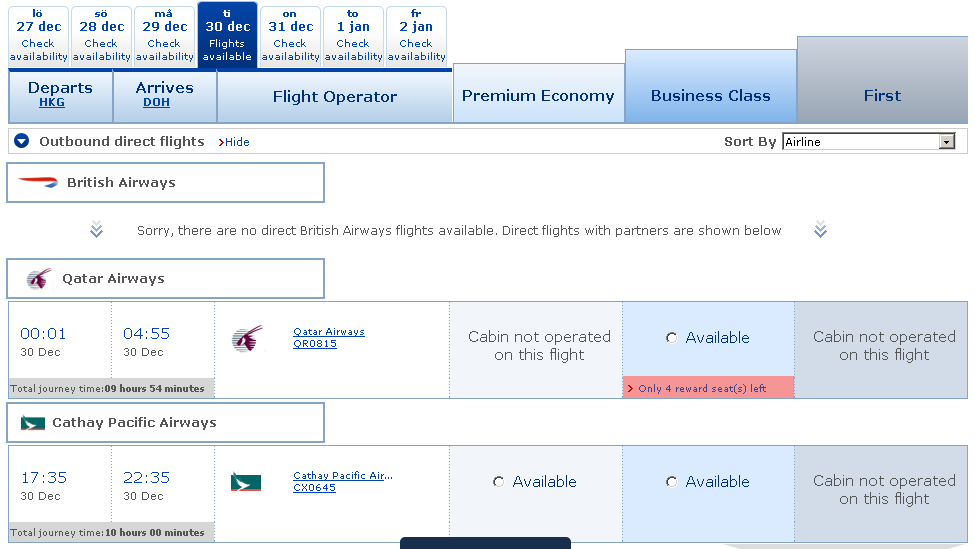The width and height of the screenshot is (975, 549).
Task: Select Business Class on Qatar flight QR0815
Action: point(672,338)
